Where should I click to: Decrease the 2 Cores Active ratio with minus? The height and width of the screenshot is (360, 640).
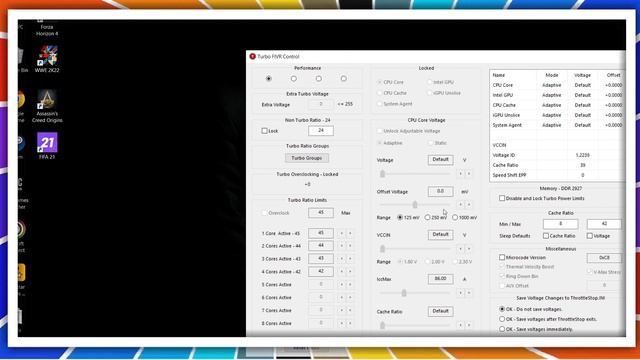click(x=342, y=246)
